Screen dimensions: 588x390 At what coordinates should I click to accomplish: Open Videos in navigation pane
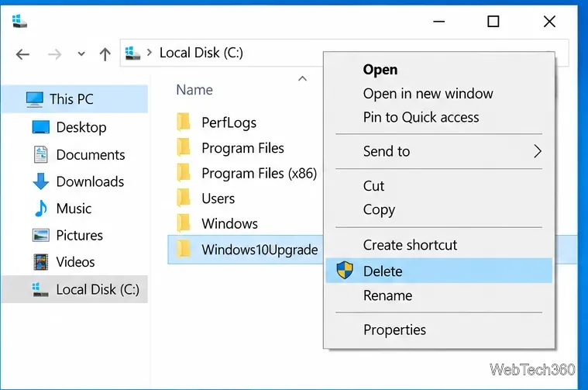74,262
